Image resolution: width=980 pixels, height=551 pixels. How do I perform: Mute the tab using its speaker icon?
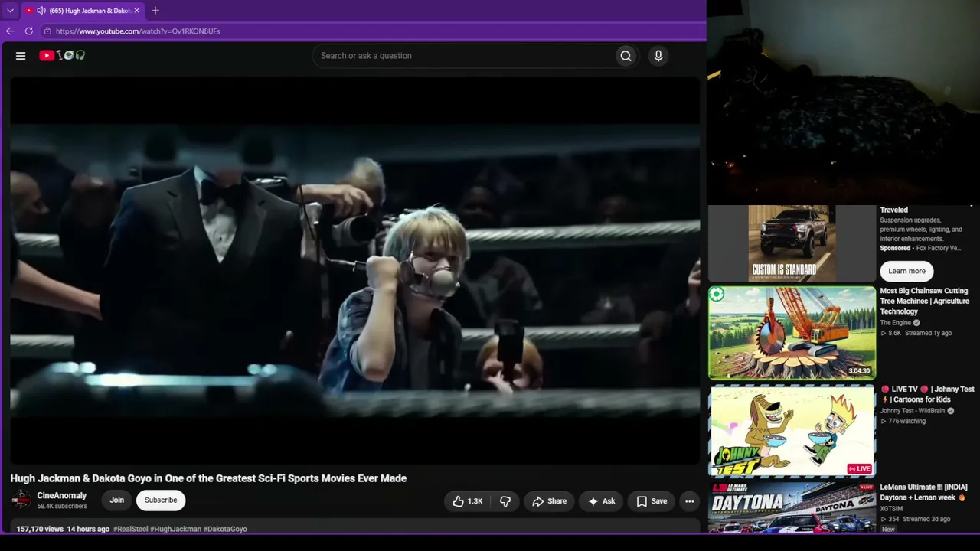pos(41,11)
